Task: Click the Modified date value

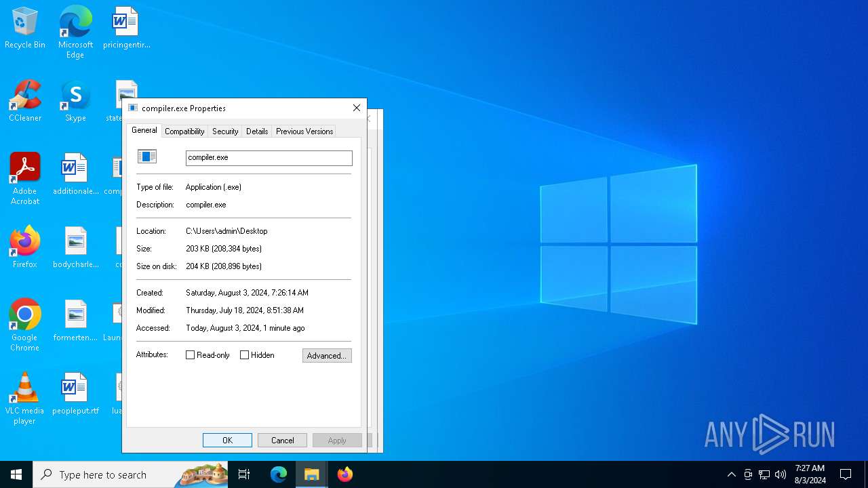Action: (245, 310)
